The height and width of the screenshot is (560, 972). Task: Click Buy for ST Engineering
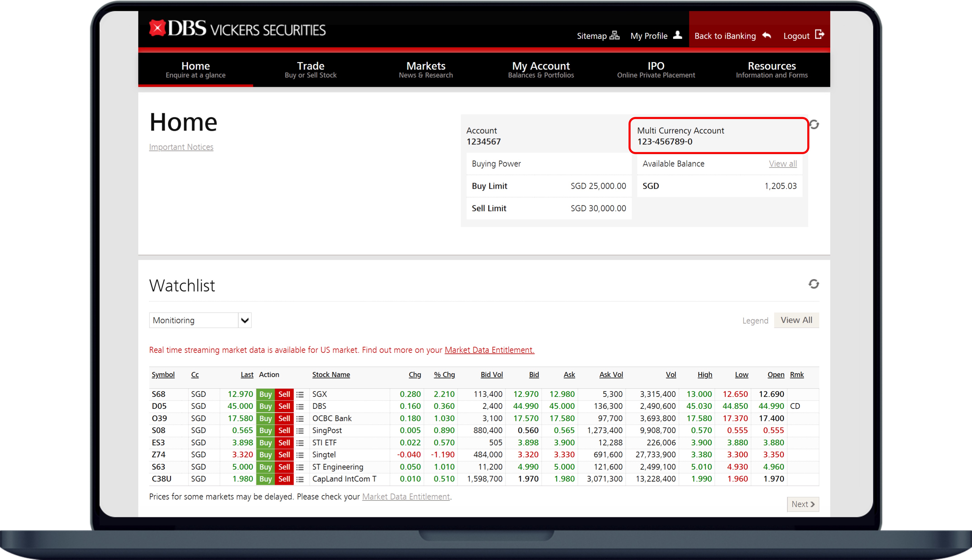265,467
